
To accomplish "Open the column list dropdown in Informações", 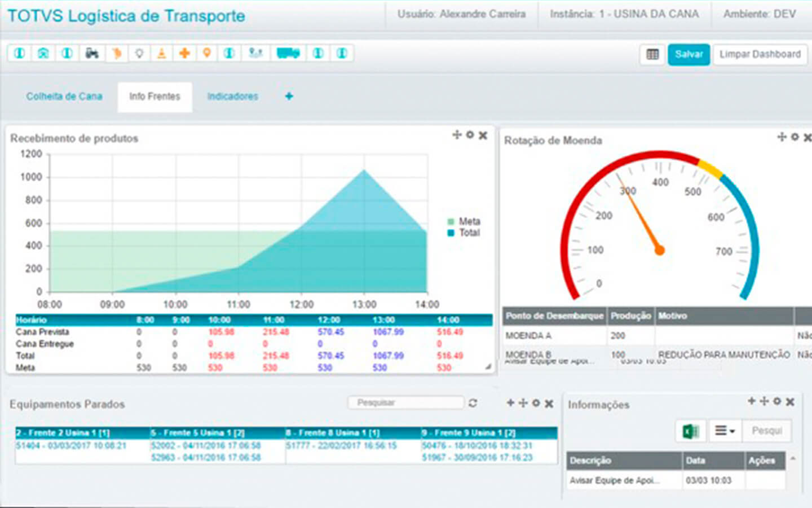I will coord(725,431).
